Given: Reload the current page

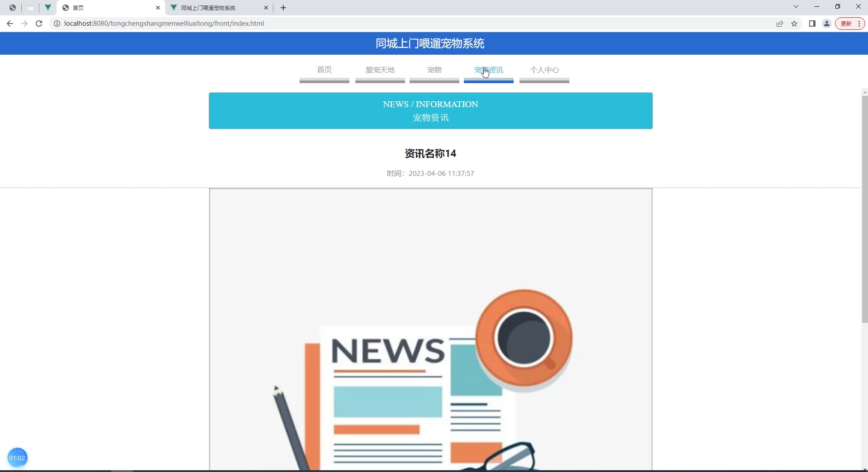Looking at the screenshot, I should (x=39, y=24).
